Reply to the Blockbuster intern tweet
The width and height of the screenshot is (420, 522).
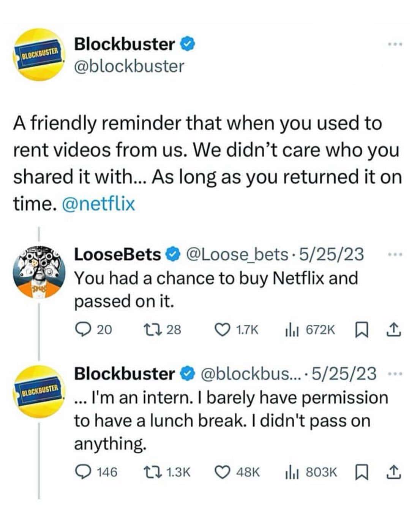[x=81, y=472]
